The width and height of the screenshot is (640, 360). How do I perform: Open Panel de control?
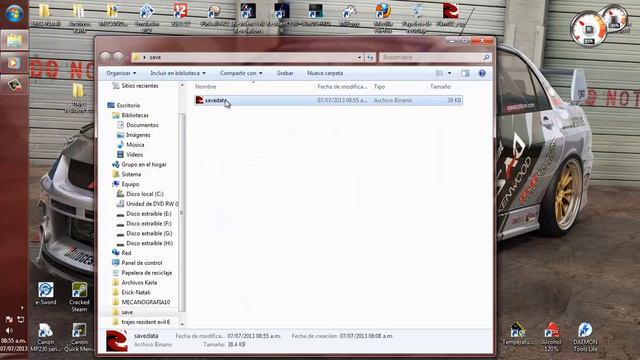[x=137, y=263]
